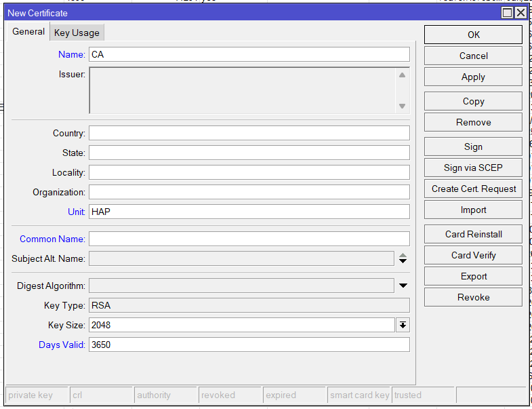Focus the Name field containing CA

[x=249, y=55]
